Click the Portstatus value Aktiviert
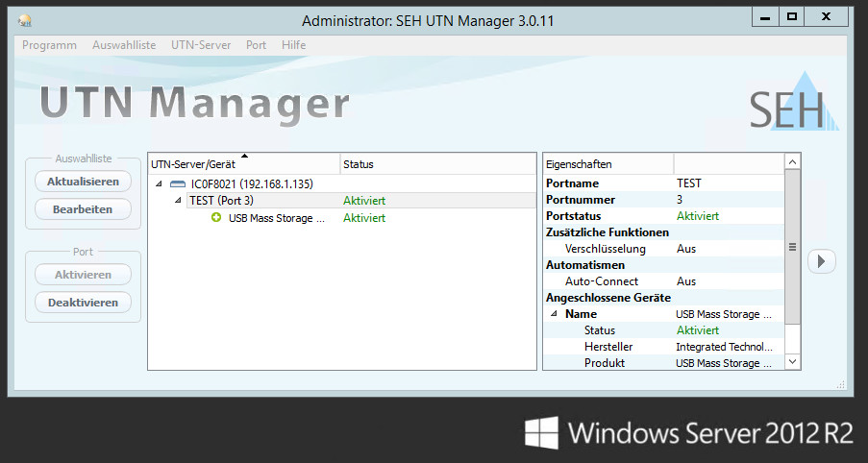Screen dimensions: 868x463 698,216
